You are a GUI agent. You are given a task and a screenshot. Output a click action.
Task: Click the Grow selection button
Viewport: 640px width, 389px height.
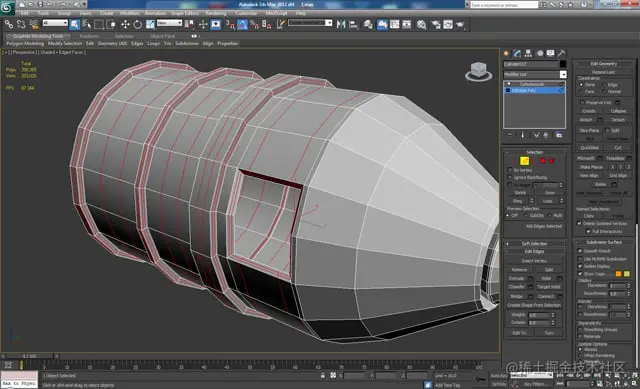click(x=550, y=193)
